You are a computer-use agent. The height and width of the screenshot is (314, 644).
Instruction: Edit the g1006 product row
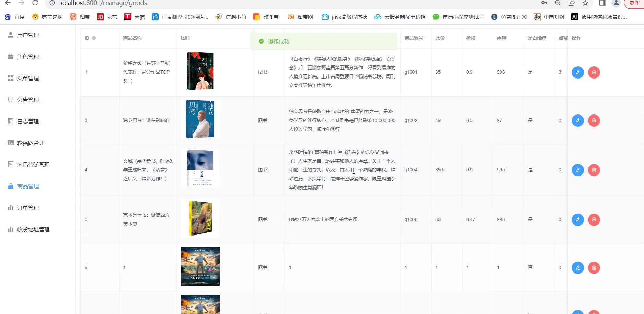(578, 219)
